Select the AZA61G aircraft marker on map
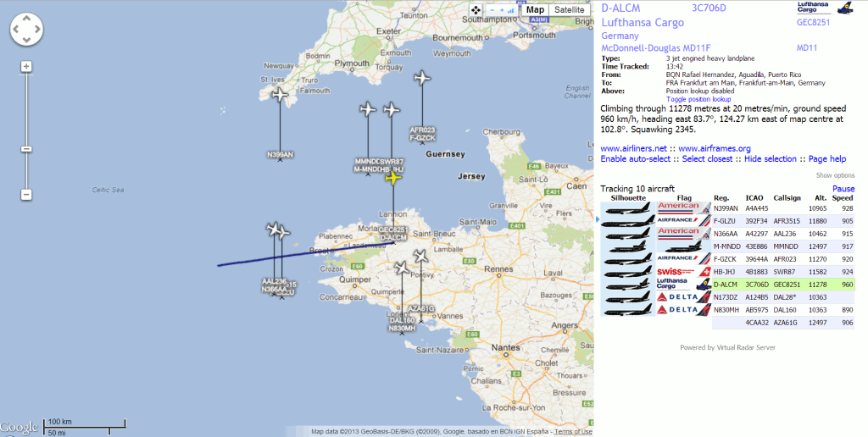 tap(420, 256)
